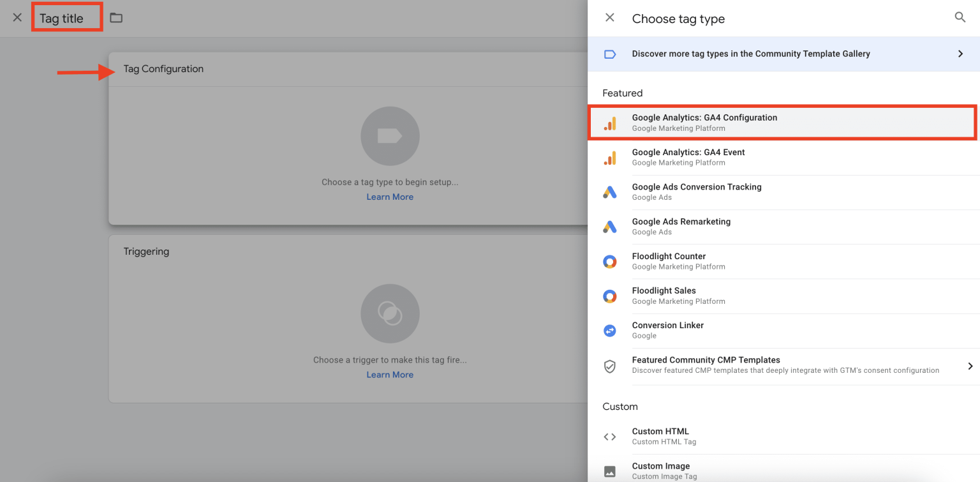Viewport: 980px width, 482px height.
Task: Open the folder icon next to Tag title
Action: point(116,18)
